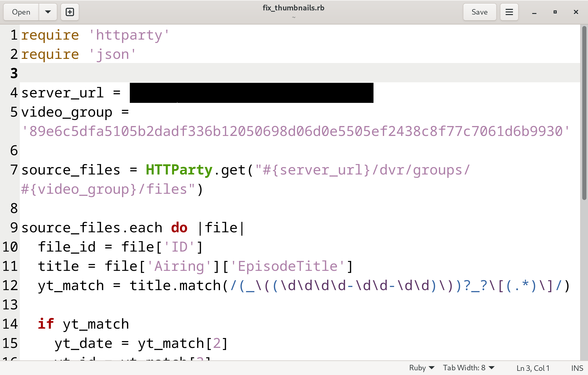Click the blacked-out server_url value
588x375 pixels.
pyautogui.click(x=251, y=93)
